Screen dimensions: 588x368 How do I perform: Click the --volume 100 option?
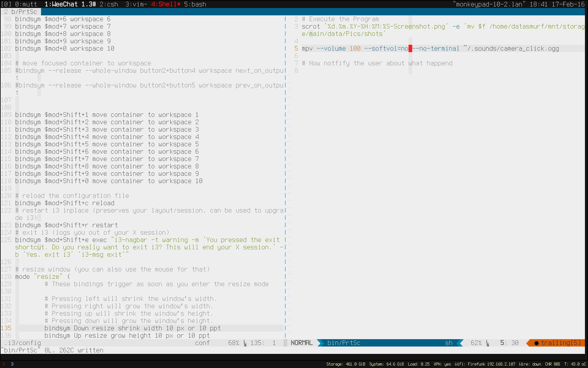[338, 48]
